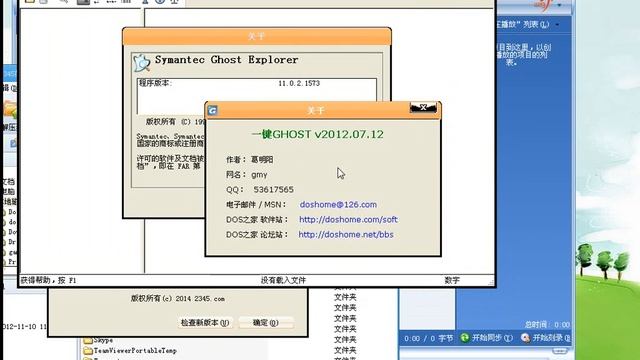Screen dimensions: 640x360
Task: Click the 程序版本 label in Ghost Explorer
Action: click(156, 83)
